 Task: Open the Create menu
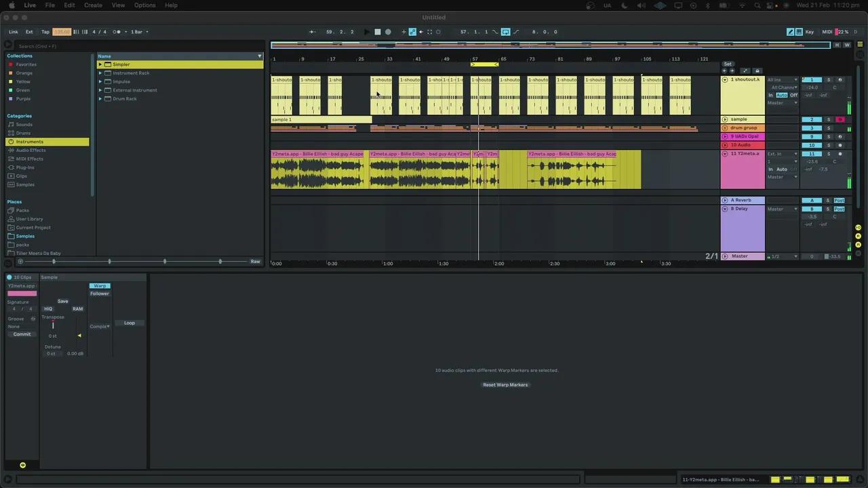tap(93, 5)
